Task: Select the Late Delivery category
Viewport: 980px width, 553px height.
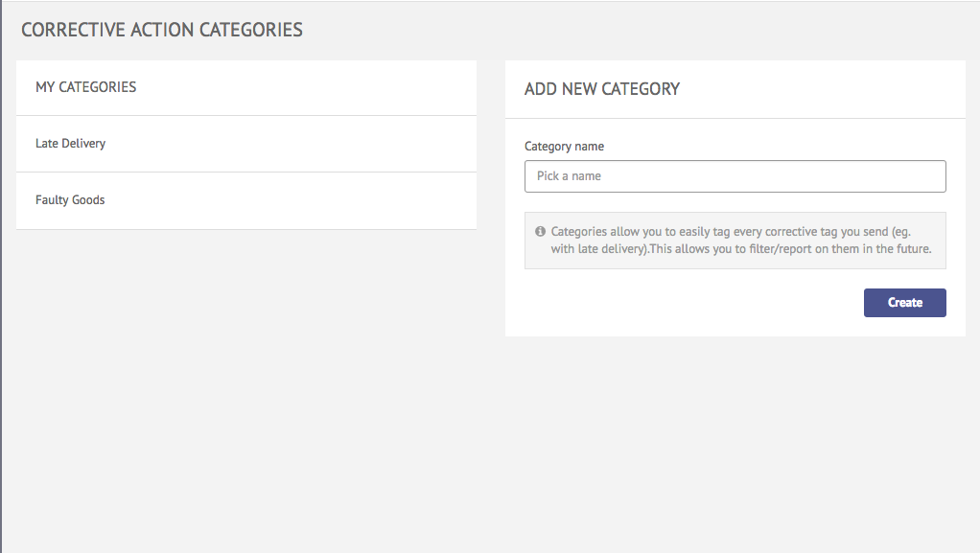Action: [246, 144]
